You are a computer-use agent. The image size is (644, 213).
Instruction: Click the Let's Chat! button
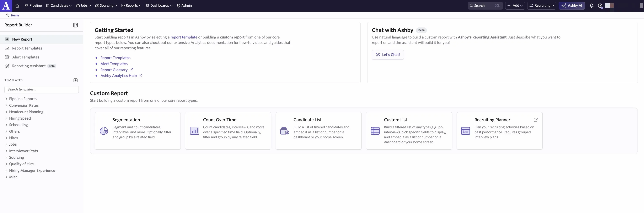387,55
